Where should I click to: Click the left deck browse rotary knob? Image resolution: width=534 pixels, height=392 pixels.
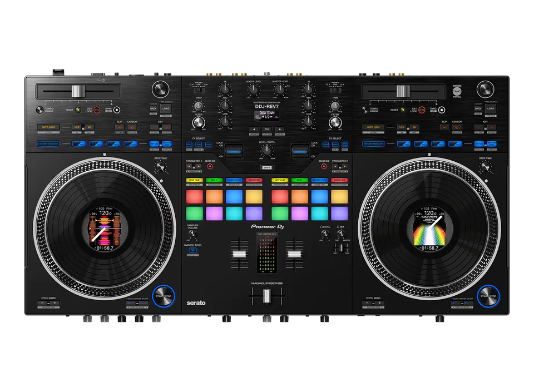click(x=160, y=89)
